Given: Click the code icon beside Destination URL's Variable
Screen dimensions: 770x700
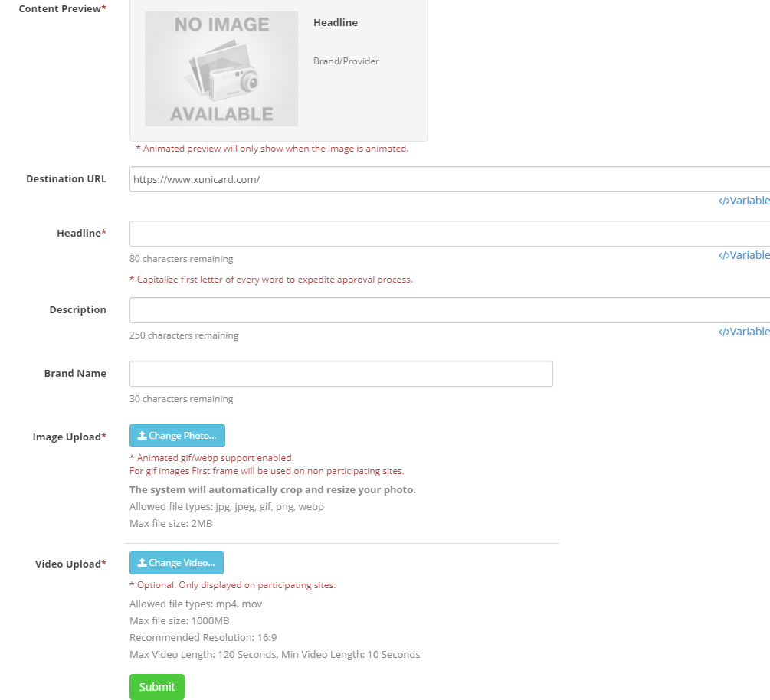Looking at the screenshot, I should 723,201.
